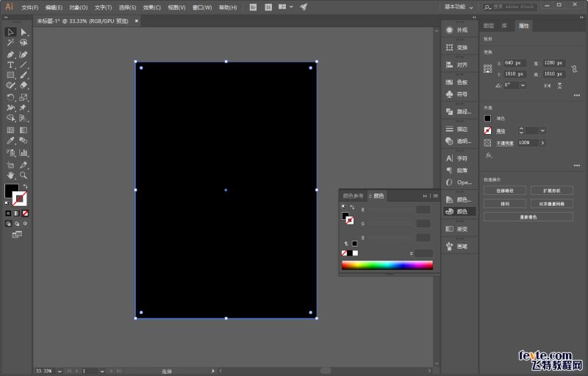Image resolution: width=588 pixels, height=376 pixels.
Task: Expand more Appearance options ellipsis
Action: pos(577,166)
